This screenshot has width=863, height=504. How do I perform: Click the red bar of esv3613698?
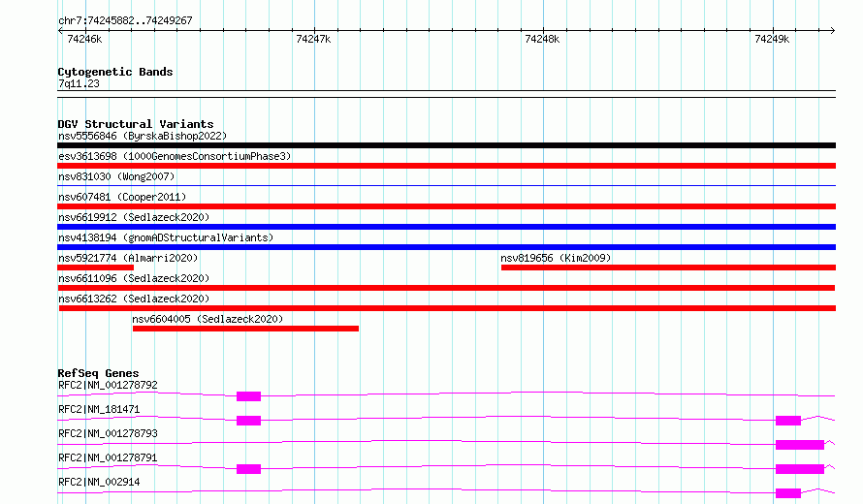(446, 166)
